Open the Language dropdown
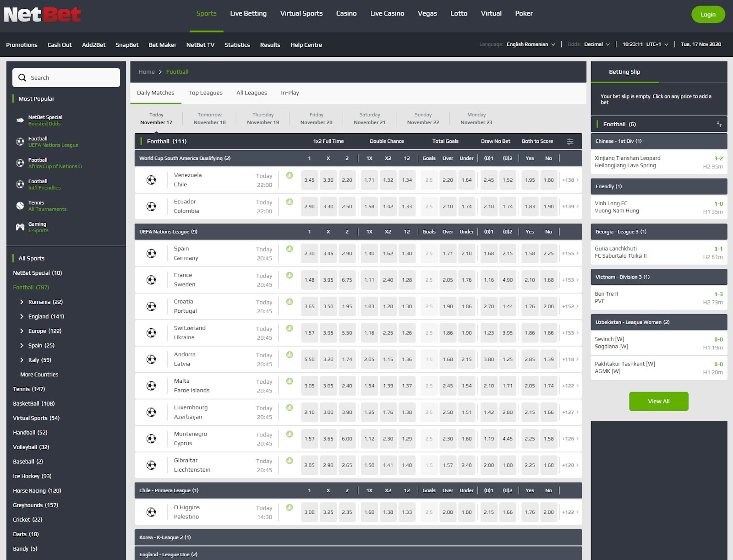This screenshot has height=560, width=733. (531, 44)
